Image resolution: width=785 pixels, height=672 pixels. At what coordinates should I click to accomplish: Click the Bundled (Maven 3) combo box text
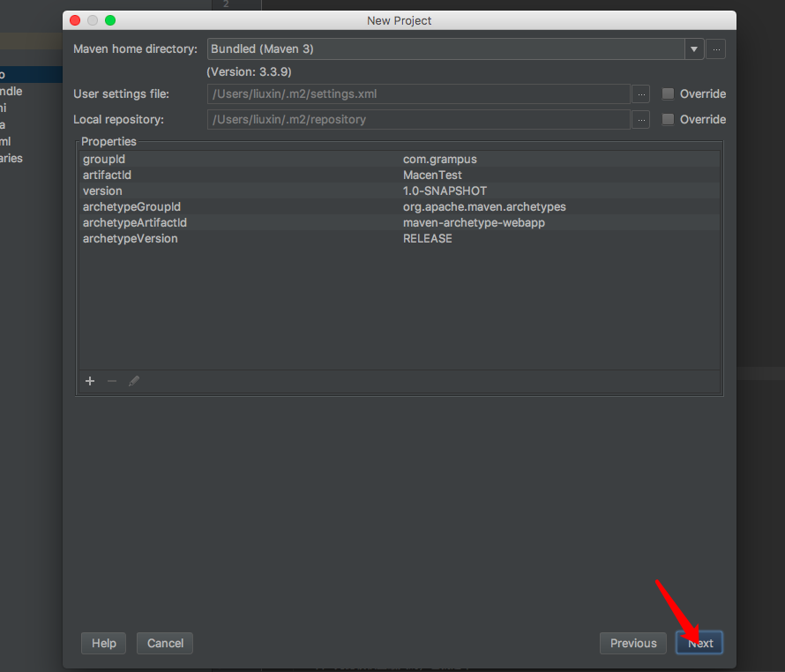click(262, 49)
